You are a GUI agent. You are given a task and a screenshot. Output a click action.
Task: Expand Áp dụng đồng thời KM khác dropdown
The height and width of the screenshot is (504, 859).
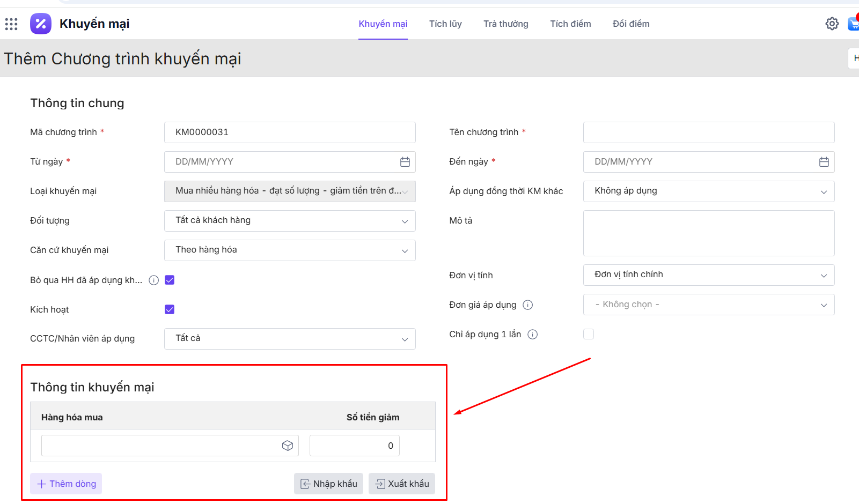tap(708, 191)
